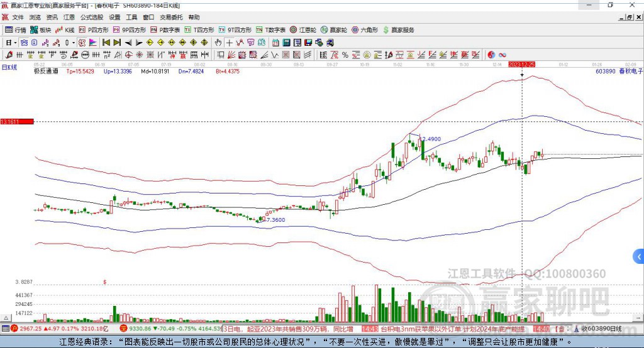Open the 交易委托 menu
Viewport: 644px width, 348px height.
(171, 17)
